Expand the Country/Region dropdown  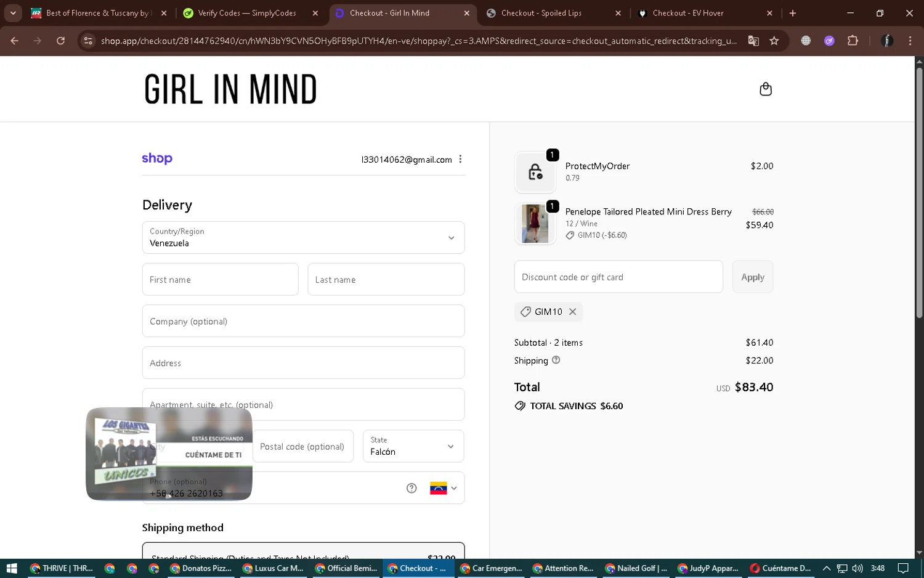303,237
